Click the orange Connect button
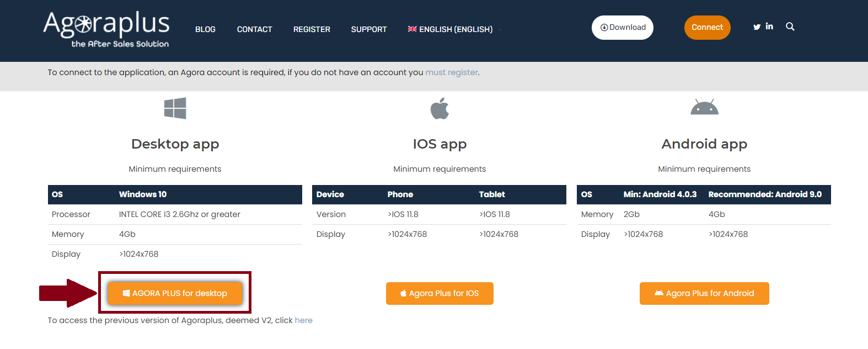 pos(708,28)
